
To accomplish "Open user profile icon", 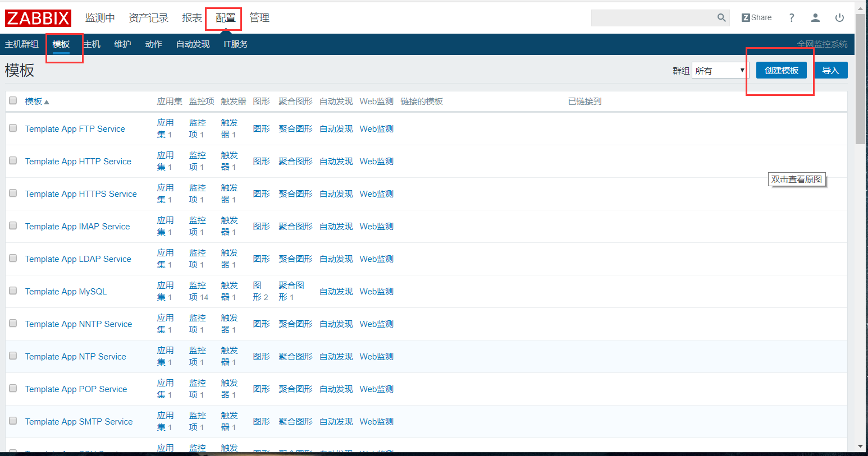I will click(x=815, y=18).
